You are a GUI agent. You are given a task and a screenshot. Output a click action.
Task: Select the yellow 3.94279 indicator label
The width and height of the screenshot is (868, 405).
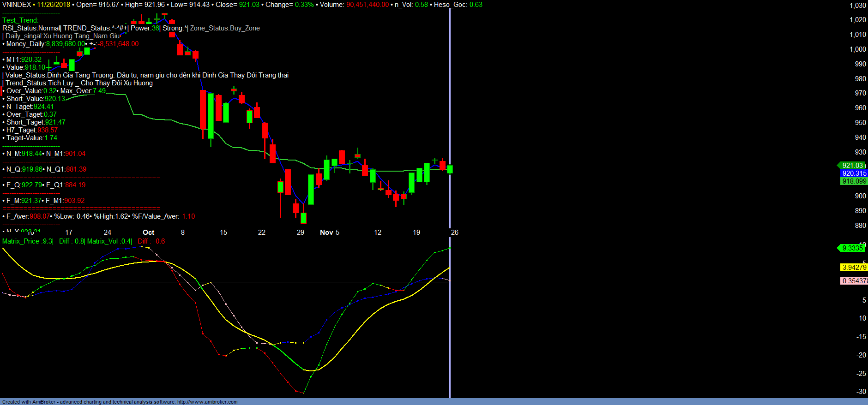(x=854, y=268)
